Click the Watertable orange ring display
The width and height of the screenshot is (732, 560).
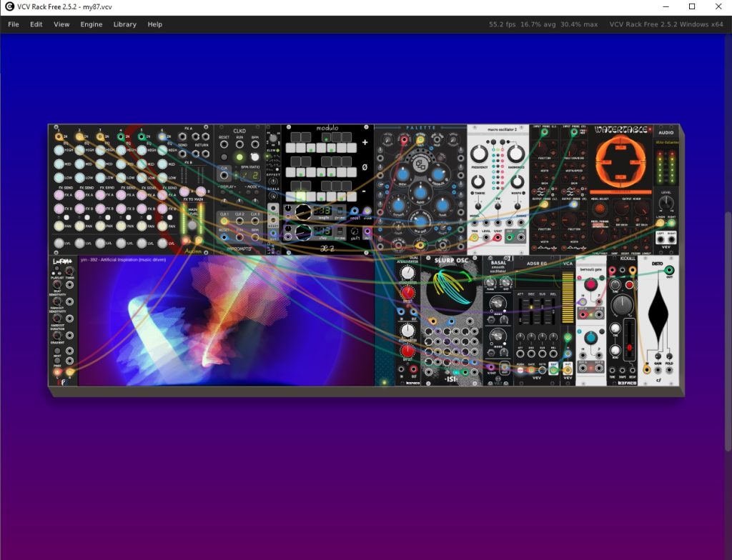(x=620, y=161)
